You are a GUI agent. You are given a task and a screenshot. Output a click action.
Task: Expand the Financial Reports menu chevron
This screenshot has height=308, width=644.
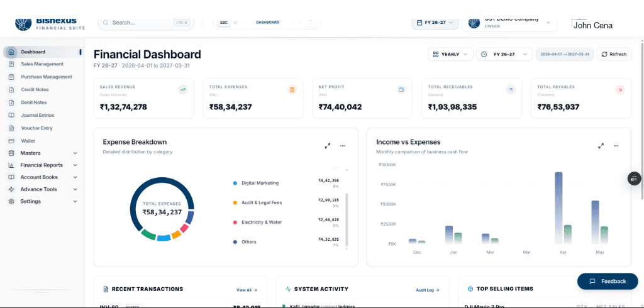click(x=75, y=165)
